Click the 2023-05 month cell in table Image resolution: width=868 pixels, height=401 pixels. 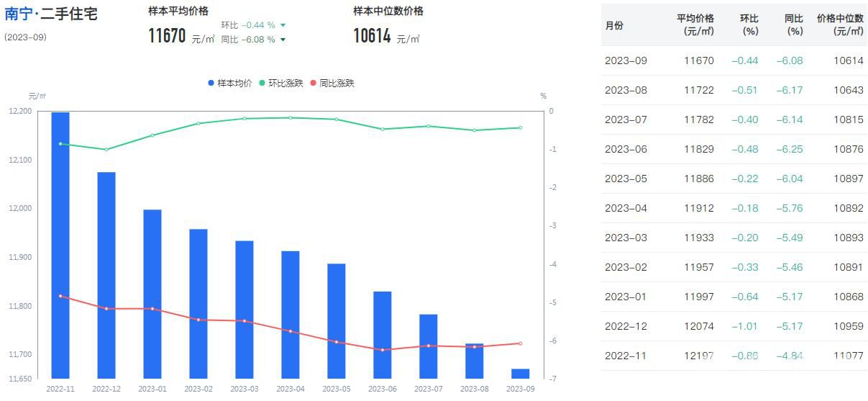pyautogui.click(x=626, y=179)
